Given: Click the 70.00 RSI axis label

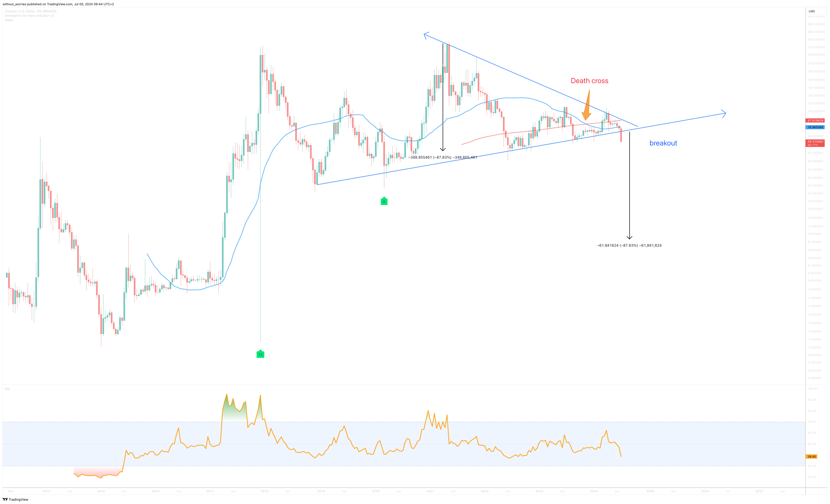Looking at the screenshot, I should [x=812, y=422].
